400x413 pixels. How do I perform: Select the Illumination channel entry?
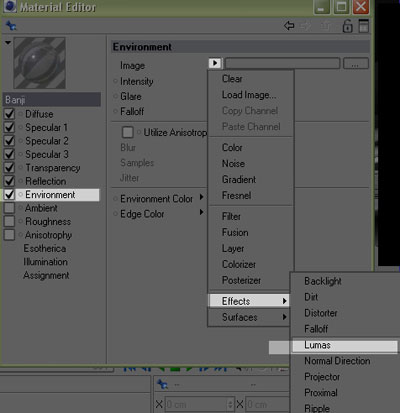coord(45,262)
